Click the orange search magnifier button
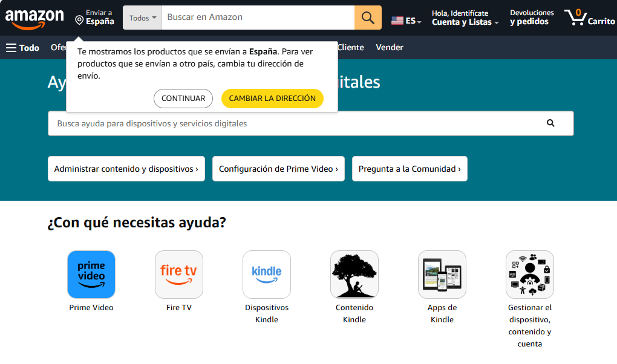617x364 pixels. [368, 18]
